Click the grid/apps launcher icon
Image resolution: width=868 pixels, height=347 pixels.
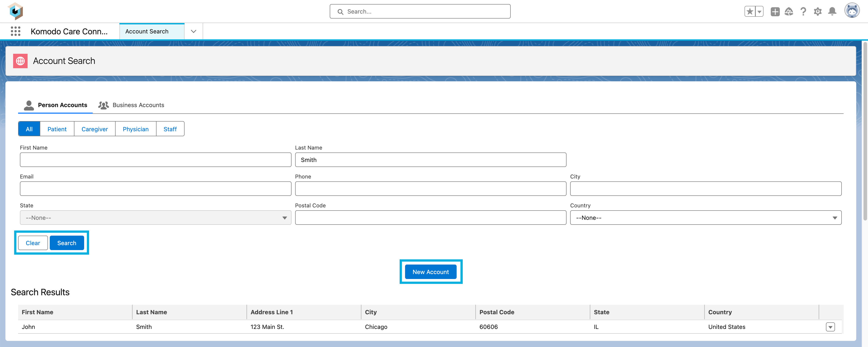(14, 31)
